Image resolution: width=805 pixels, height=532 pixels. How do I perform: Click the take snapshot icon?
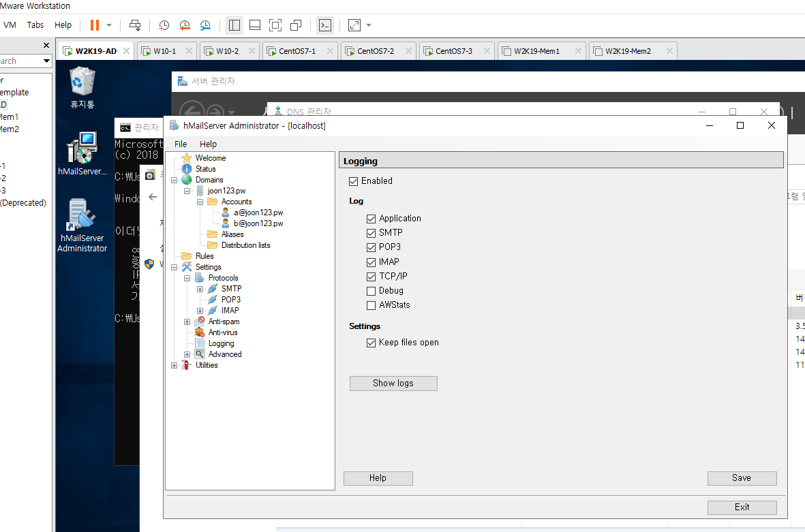tap(164, 25)
